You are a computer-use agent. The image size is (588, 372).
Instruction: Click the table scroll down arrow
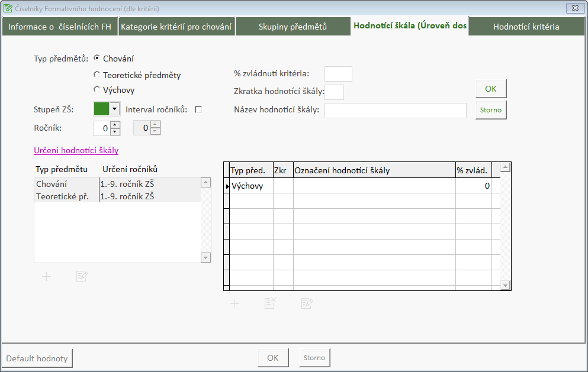pyautogui.click(x=505, y=286)
